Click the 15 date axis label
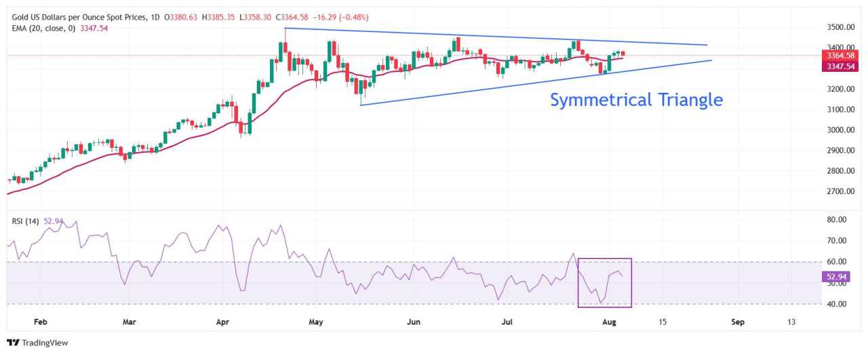 click(663, 322)
